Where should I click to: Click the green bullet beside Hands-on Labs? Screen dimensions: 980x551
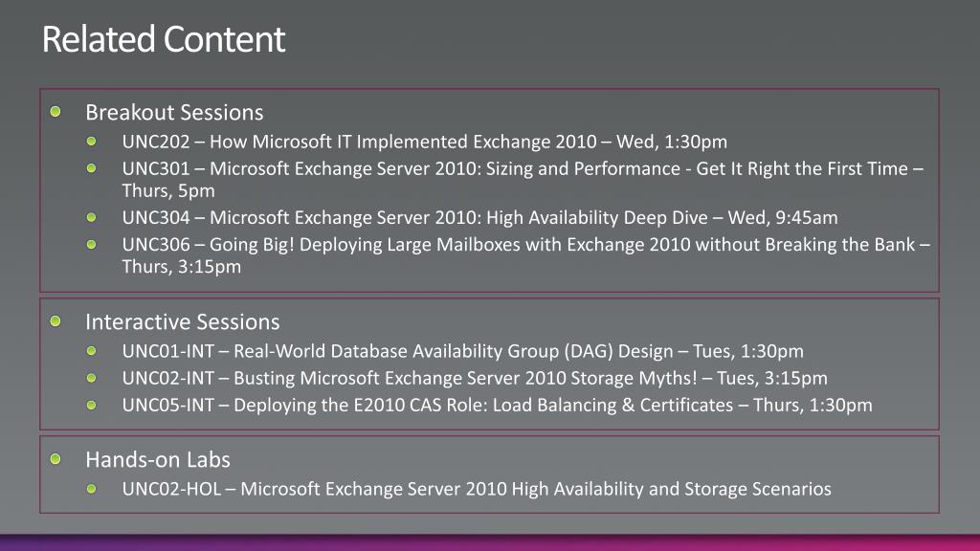coord(56,459)
